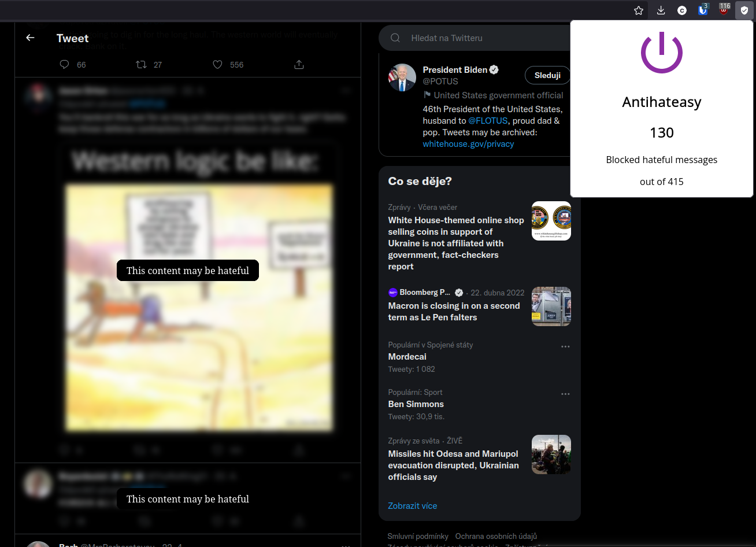Image resolution: width=756 pixels, height=547 pixels.
Task: Reveal the blurred Western logic image tweet
Action: [188, 271]
